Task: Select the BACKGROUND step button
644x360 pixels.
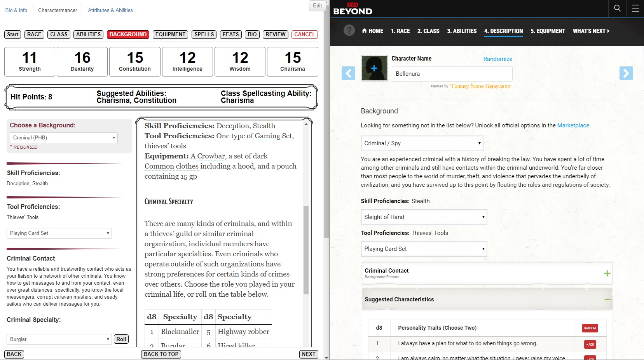Action: click(x=128, y=34)
